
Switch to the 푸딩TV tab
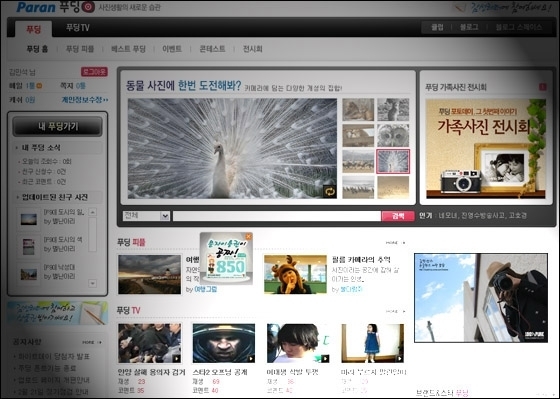[x=78, y=28]
